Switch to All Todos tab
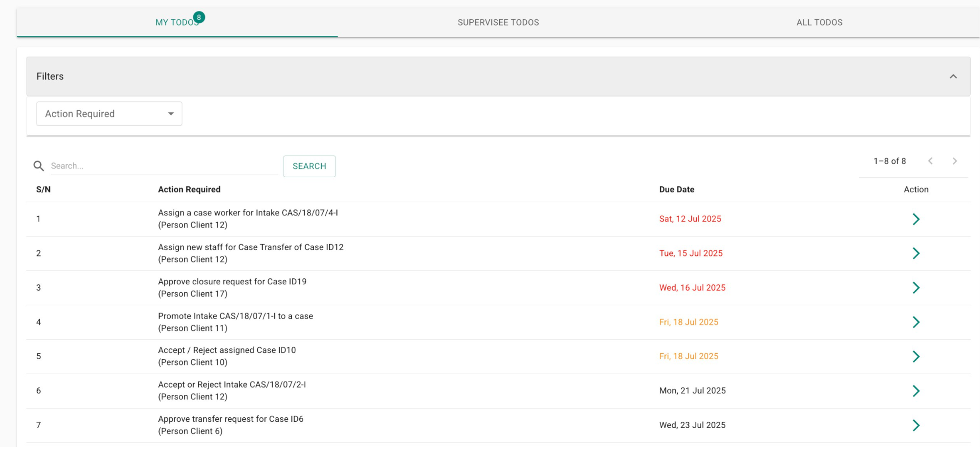The image size is (980, 464). click(819, 23)
